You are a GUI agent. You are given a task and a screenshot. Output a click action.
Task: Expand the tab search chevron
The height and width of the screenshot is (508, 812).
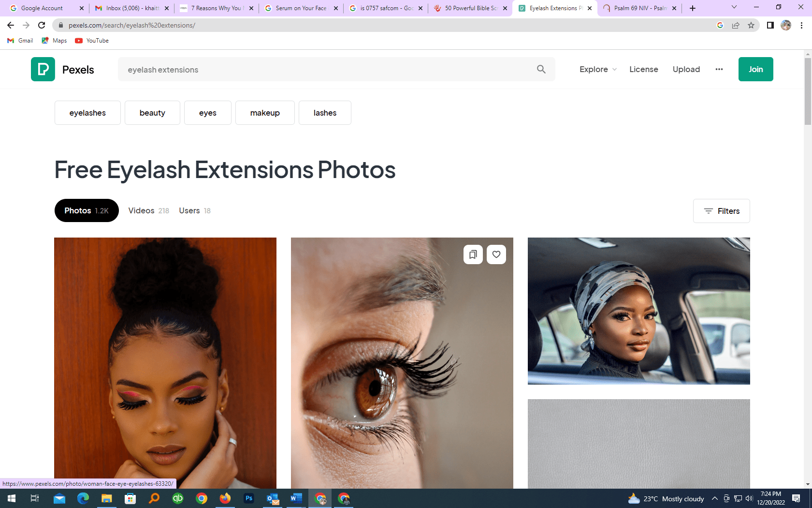tap(734, 8)
